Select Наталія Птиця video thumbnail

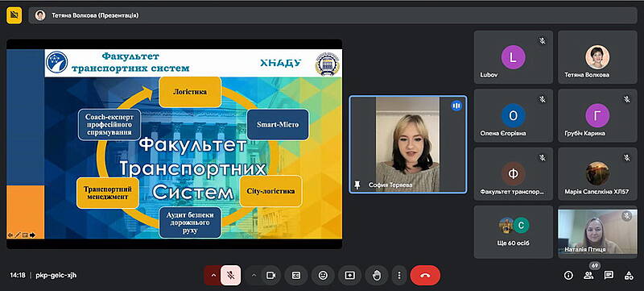(x=597, y=232)
